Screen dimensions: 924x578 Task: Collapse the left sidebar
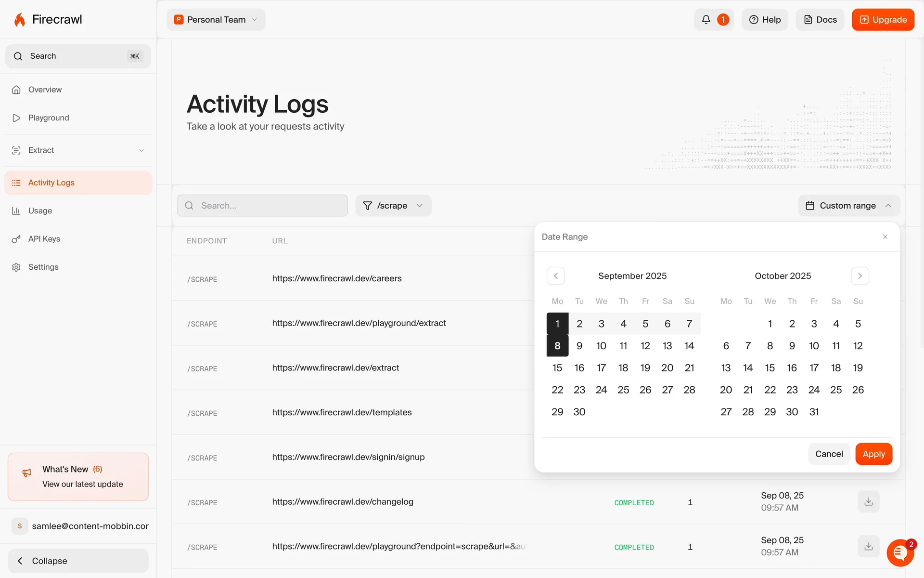[78, 561]
